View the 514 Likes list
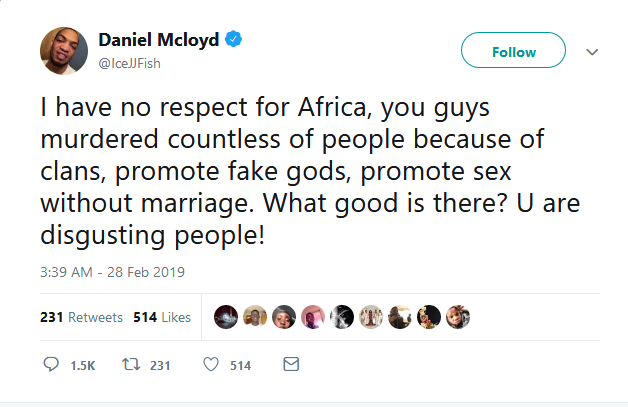Screen dimensions: 628x407 click(x=162, y=317)
